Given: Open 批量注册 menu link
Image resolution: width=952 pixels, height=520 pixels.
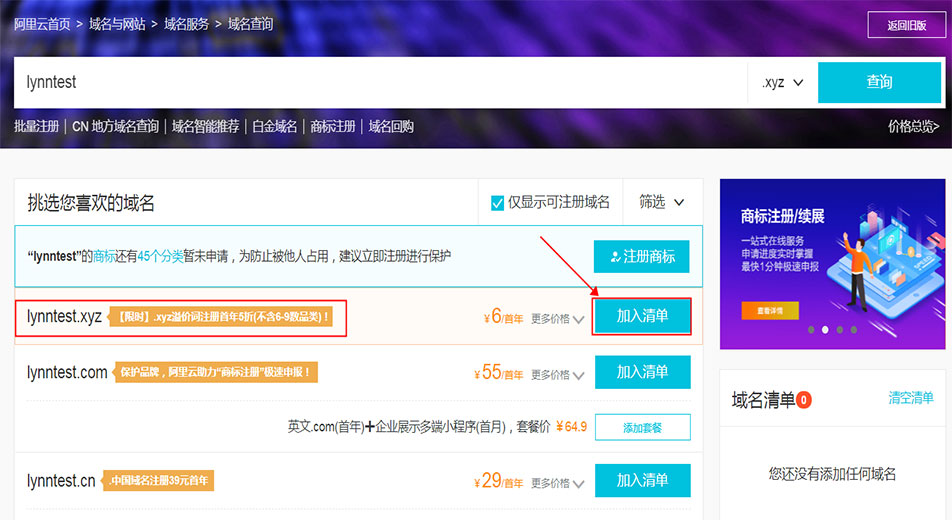Looking at the screenshot, I should coord(36,126).
